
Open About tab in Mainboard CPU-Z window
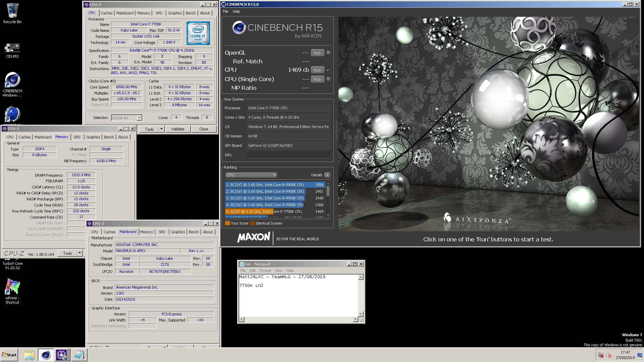click(208, 232)
